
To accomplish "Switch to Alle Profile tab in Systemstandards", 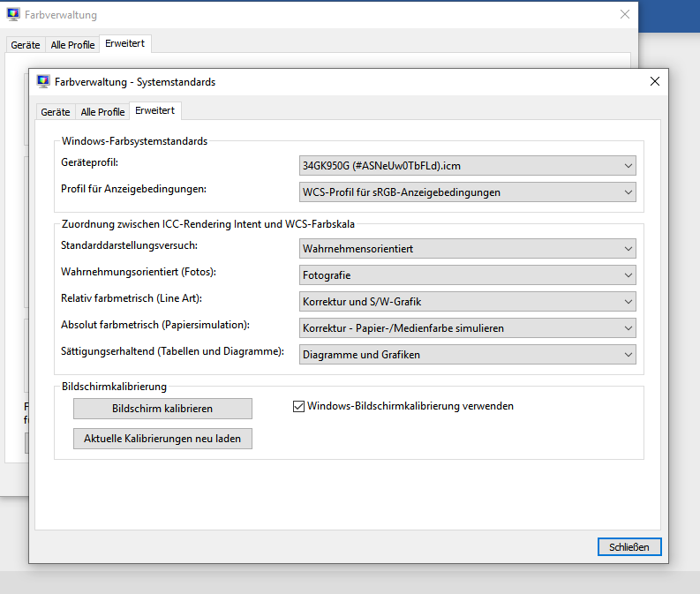I will click(102, 112).
